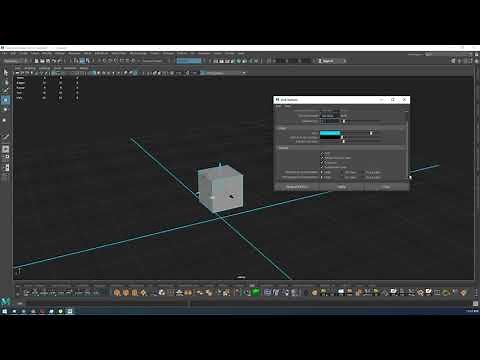Select None for perspective grid numbers
This screenshot has width=480, height=360.
pyautogui.click(x=322, y=172)
